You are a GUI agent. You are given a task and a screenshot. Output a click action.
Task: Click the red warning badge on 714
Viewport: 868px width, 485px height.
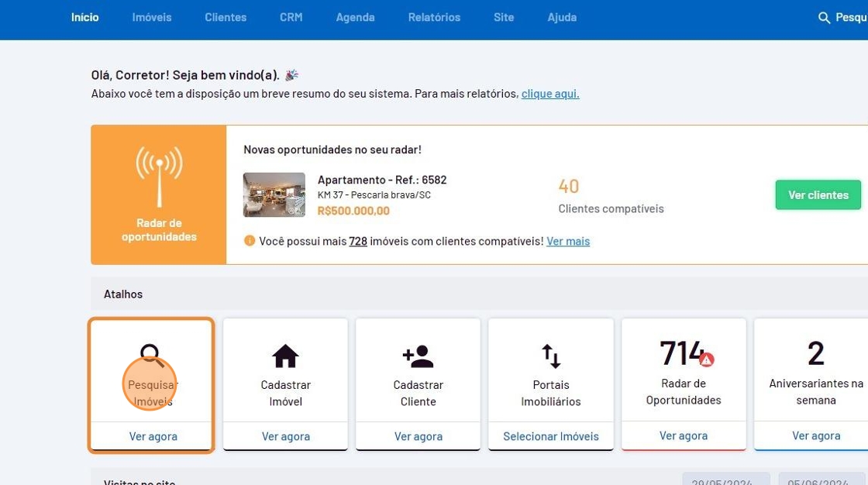[706, 359]
